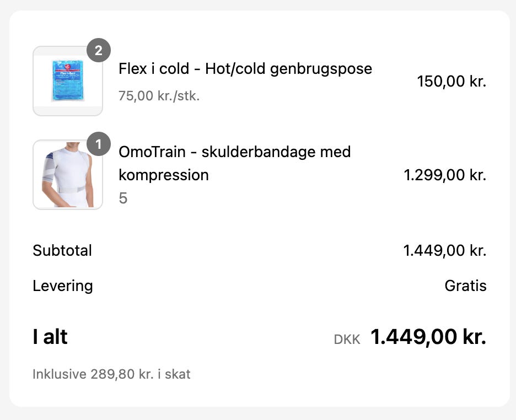Click the I alt total label

50,337
